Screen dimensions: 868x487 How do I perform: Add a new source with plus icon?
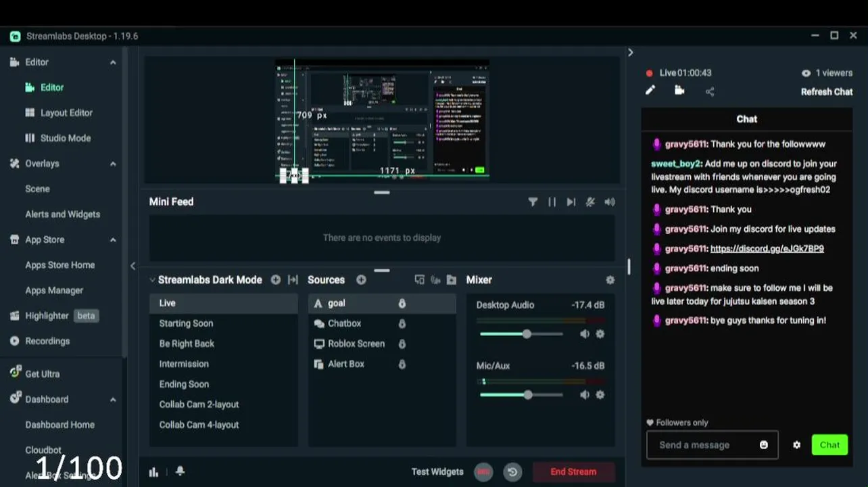click(x=361, y=279)
